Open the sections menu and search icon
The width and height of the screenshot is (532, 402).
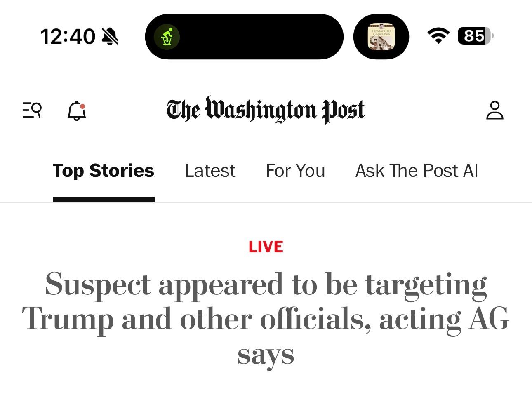32,110
